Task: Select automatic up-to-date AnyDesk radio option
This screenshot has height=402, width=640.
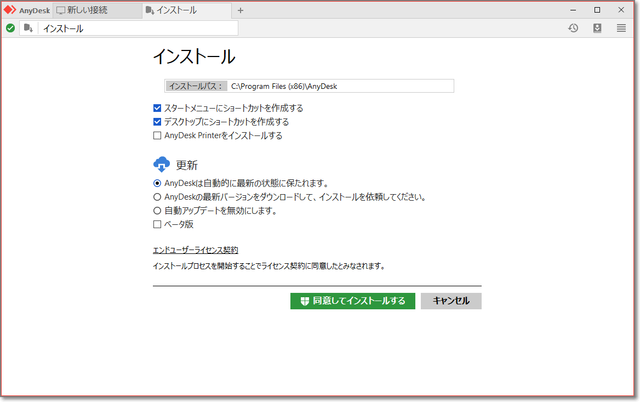Action: pyautogui.click(x=157, y=184)
